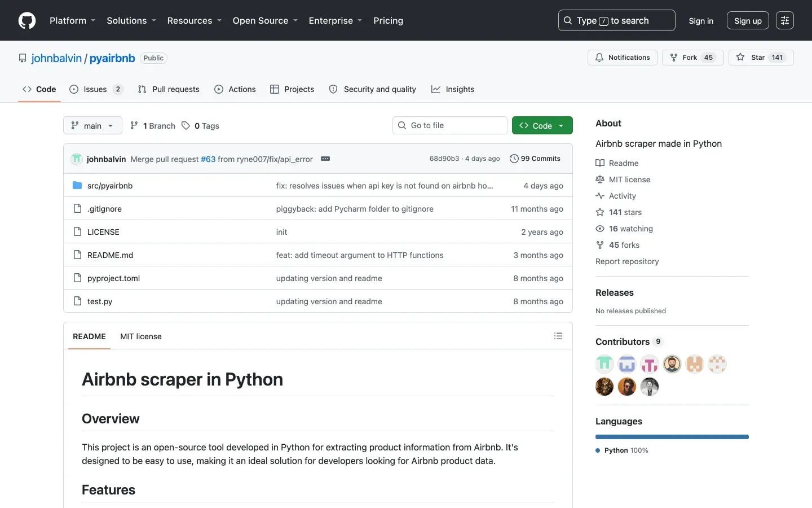The image size is (812, 508).
Task: Open commit 'feat: add timeout argument to HTTP functions'
Action: click(x=360, y=255)
